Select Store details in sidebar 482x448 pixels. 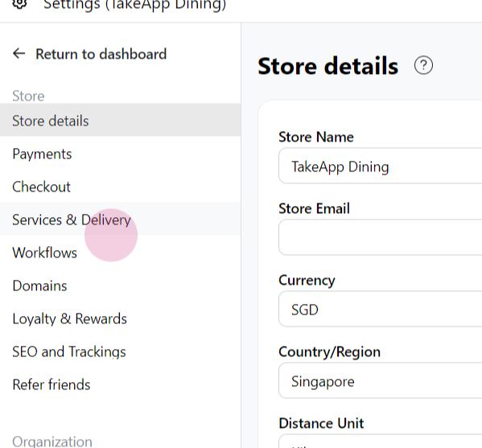point(120,120)
